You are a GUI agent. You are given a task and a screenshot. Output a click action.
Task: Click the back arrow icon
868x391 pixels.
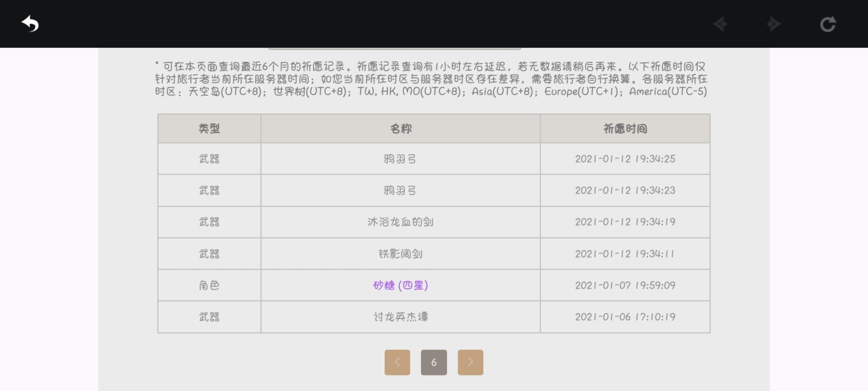click(30, 24)
